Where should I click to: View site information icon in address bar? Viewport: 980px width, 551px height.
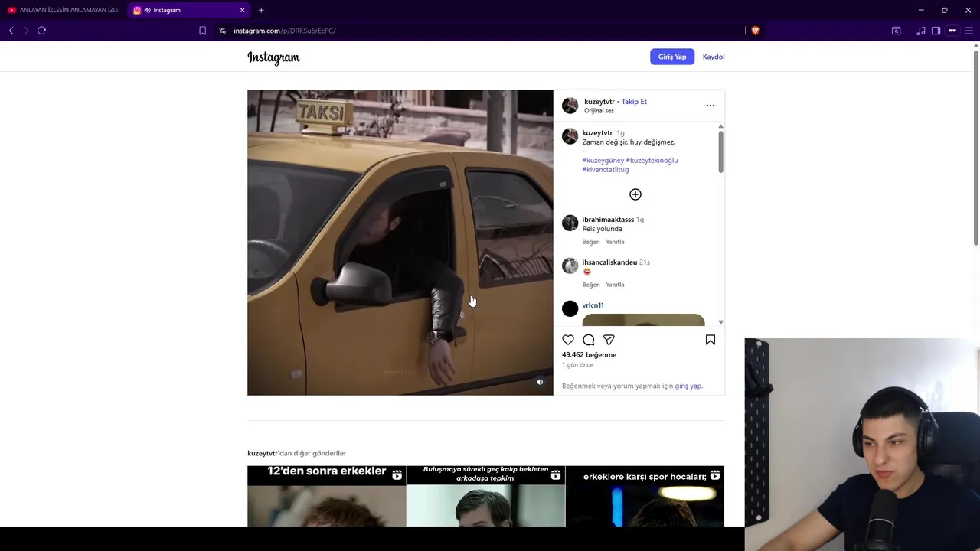222,31
